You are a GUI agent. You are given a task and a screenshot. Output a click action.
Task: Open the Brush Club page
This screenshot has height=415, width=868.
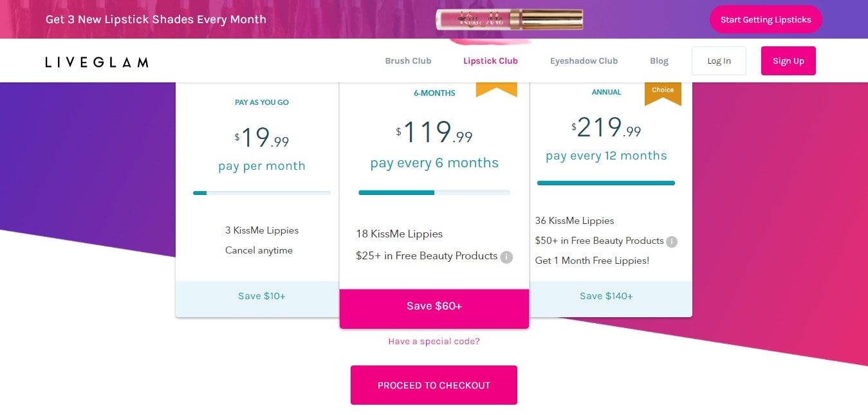click(x=408, y=61)
